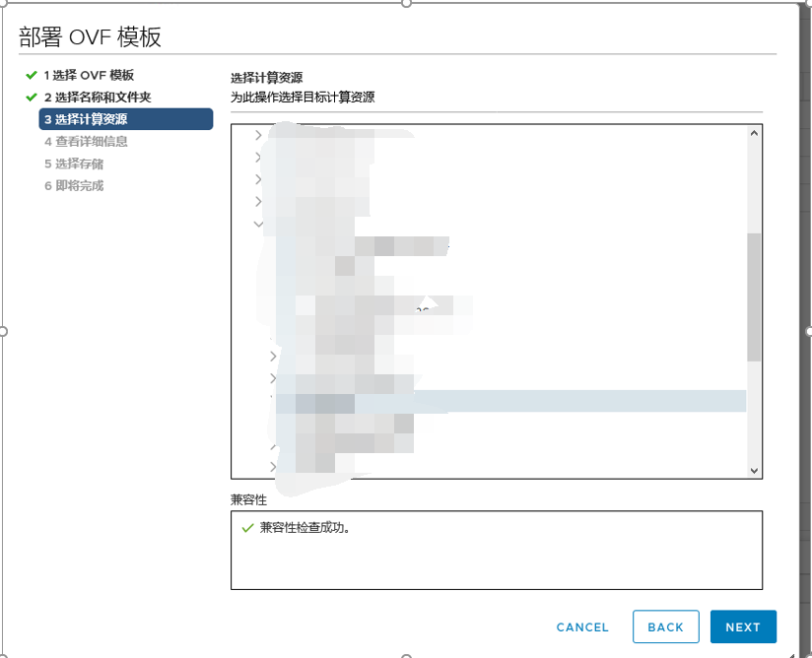The width and height of the screenshot is (812, 658).
Task: Click the scrollbar up arrow icon
Action: pos(753,133)
